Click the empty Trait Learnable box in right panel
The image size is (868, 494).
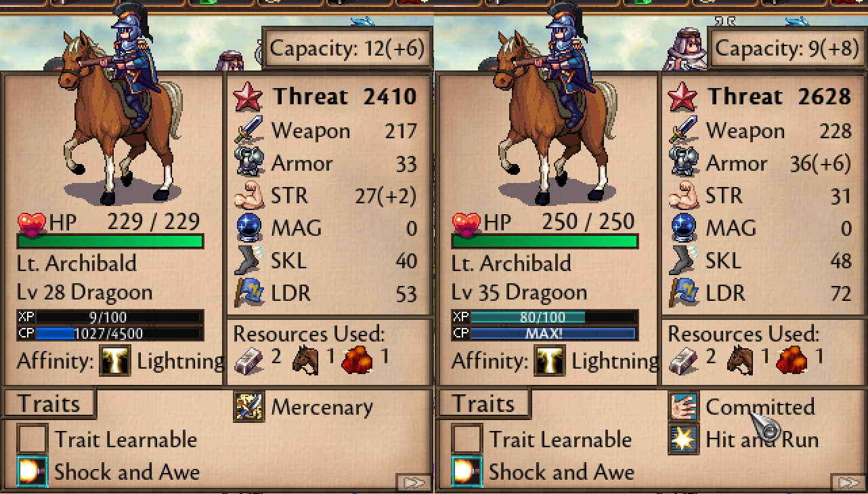tap(466, 439)
